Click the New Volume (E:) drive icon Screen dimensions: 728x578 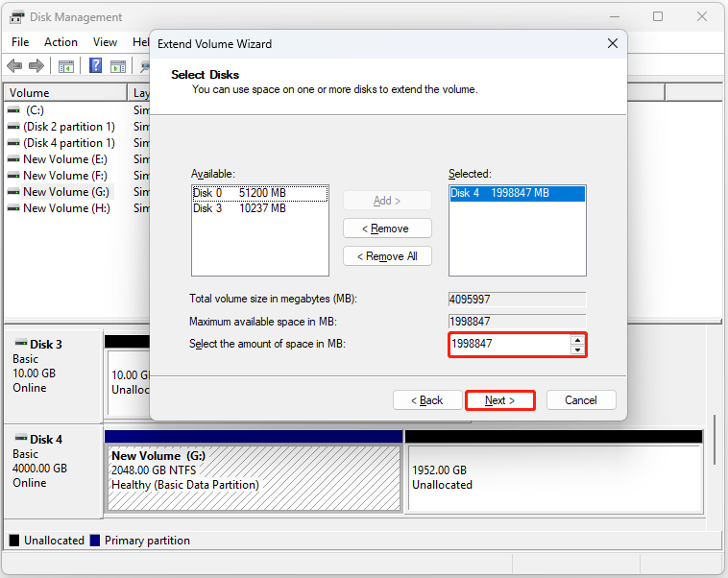14,159
